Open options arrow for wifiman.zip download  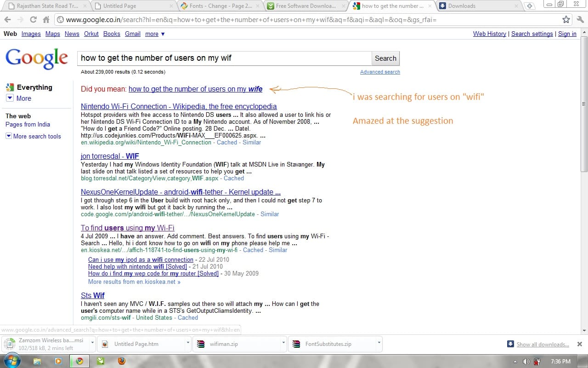pyautogui.click(x=283, y=343)
